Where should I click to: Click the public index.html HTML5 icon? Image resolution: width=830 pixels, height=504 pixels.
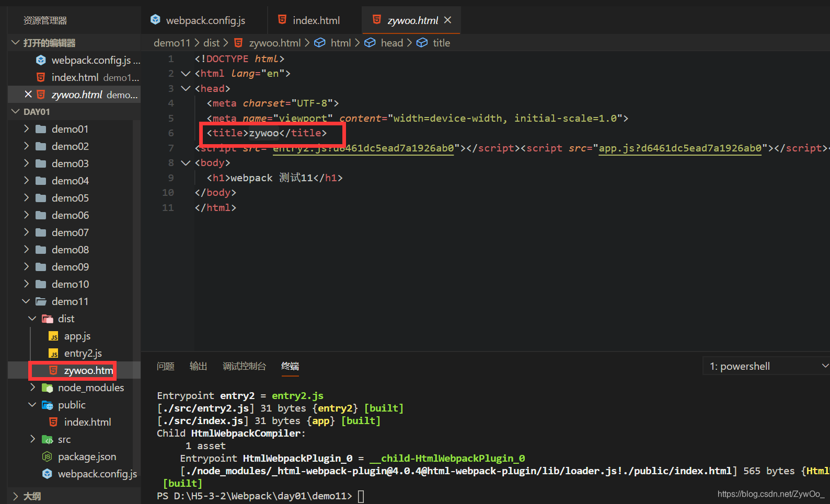pyautogui.click(x=53, y=421)
